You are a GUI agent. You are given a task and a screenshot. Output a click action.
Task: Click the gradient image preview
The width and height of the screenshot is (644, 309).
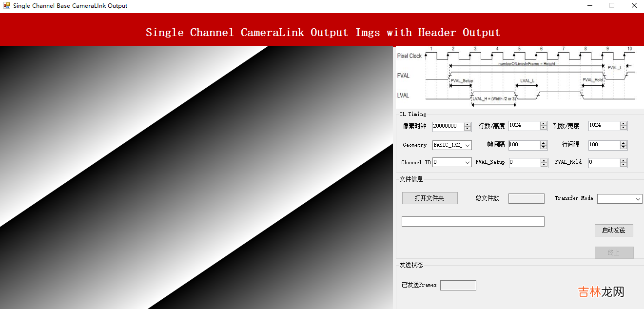(196, 177)
